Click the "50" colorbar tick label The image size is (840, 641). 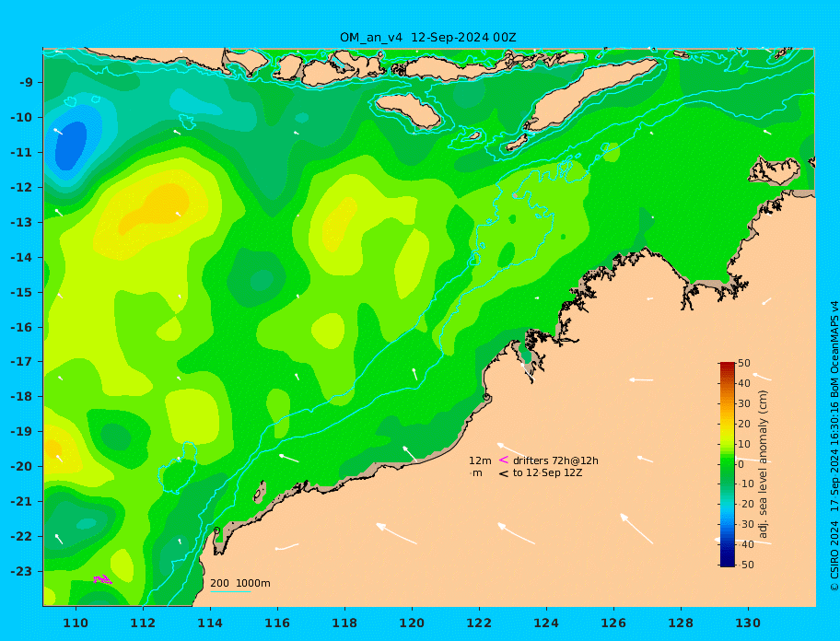pos(744,363)
